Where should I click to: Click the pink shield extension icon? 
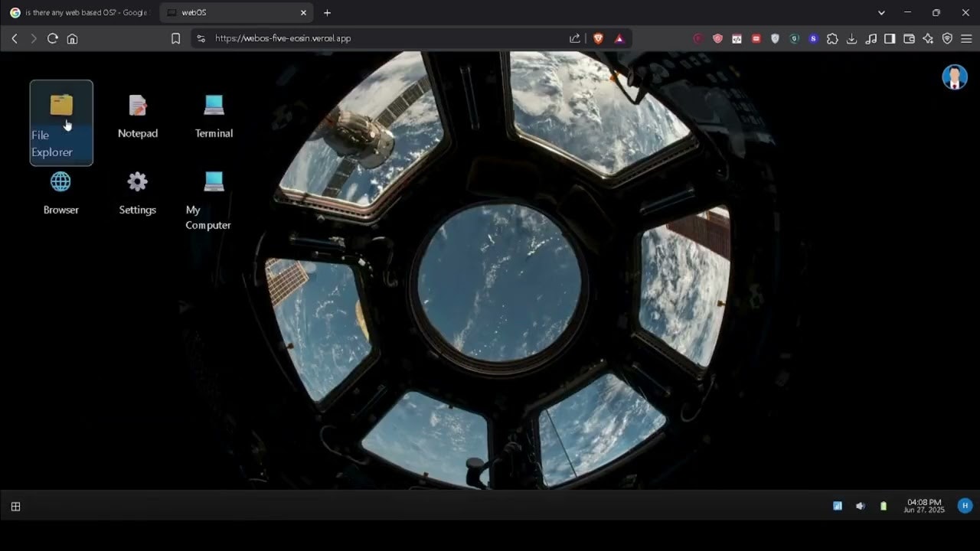tap(717, 38)
